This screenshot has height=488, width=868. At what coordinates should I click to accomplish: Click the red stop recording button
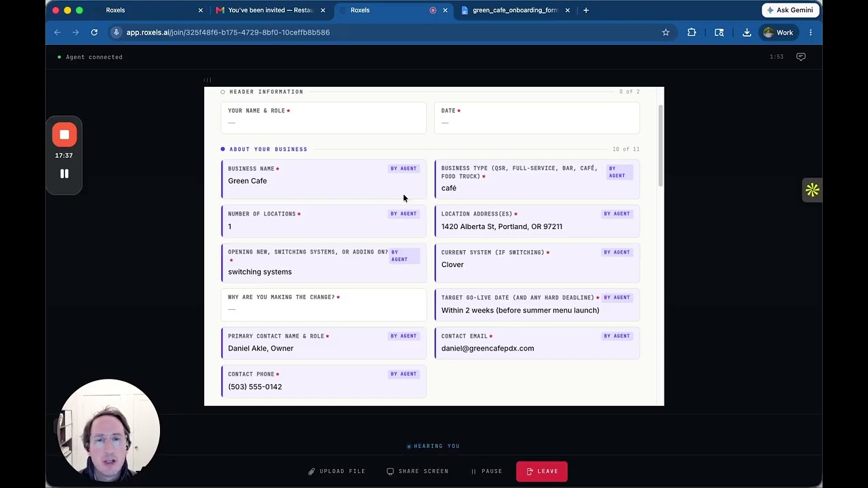(x=64, y=135)
